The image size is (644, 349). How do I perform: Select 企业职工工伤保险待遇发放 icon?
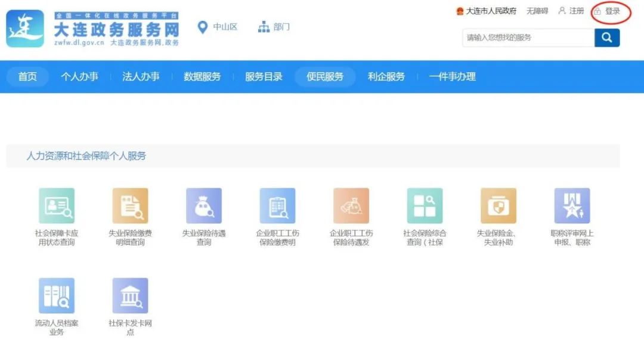[x=351, y=206]
